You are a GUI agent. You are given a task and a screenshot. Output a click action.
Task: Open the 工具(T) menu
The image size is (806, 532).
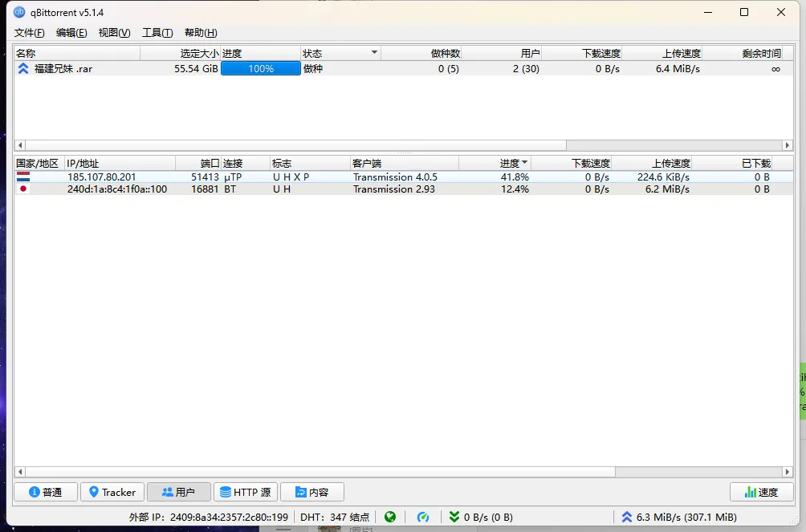(x=157, y=33)
